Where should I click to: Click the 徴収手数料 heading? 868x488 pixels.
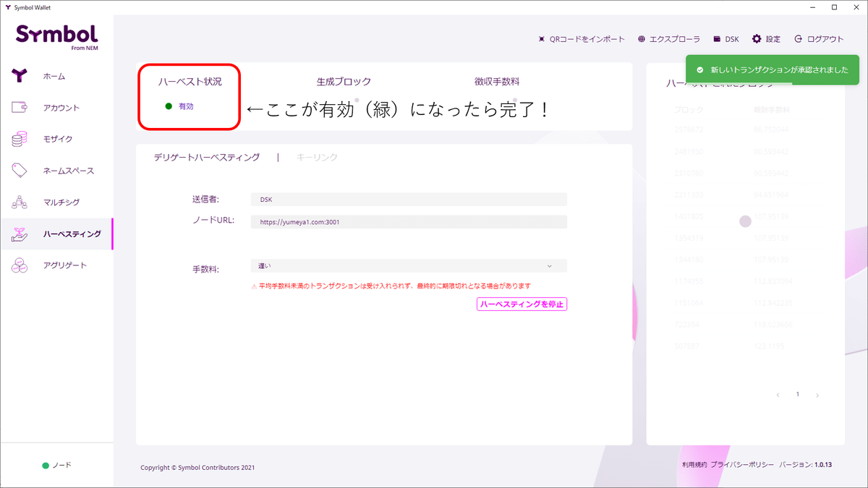coord(497,82)
